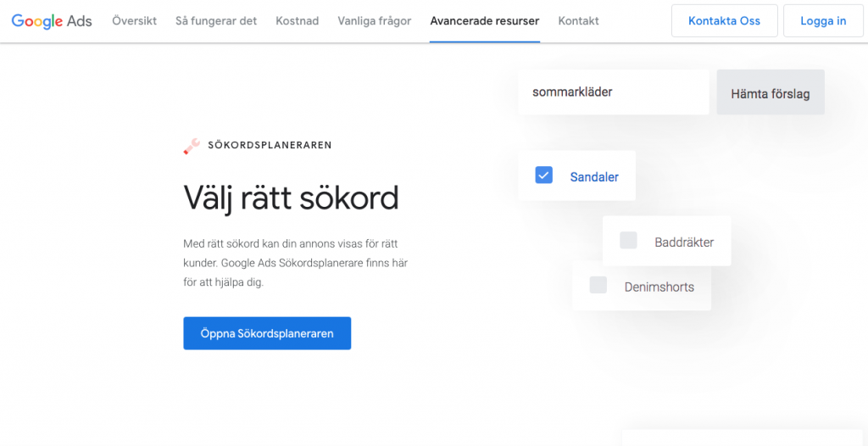Select Vanliga frågor in navigation
Screen dimensions: 868x446
(x=374, y=21)
